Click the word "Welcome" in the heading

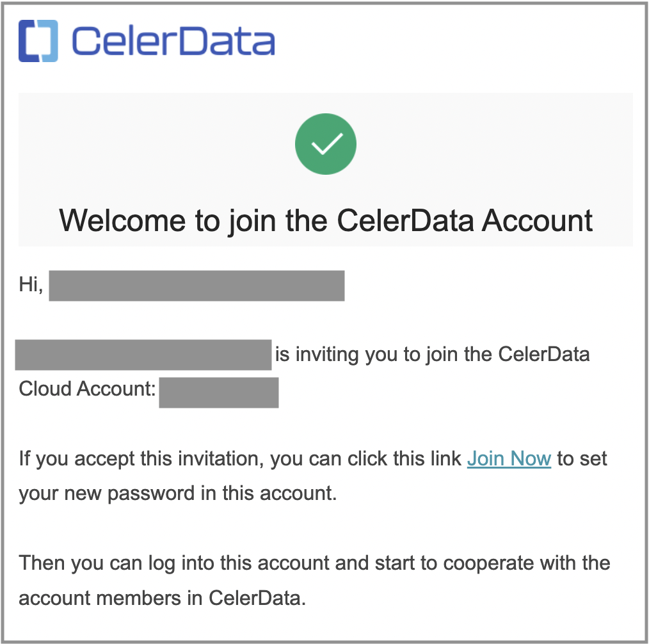122,221
